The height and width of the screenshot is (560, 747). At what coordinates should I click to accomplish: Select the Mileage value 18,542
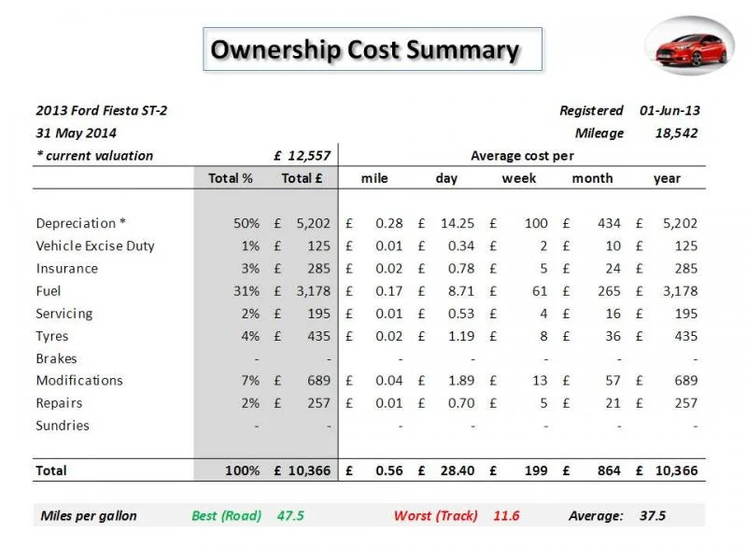point(676,133)
